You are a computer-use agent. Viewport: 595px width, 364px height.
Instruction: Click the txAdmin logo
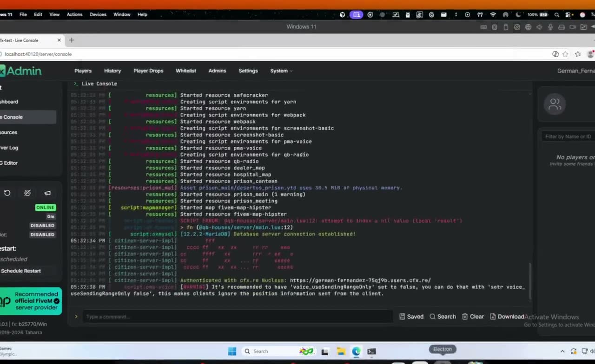pyautogui.click(x=21, y=71)
